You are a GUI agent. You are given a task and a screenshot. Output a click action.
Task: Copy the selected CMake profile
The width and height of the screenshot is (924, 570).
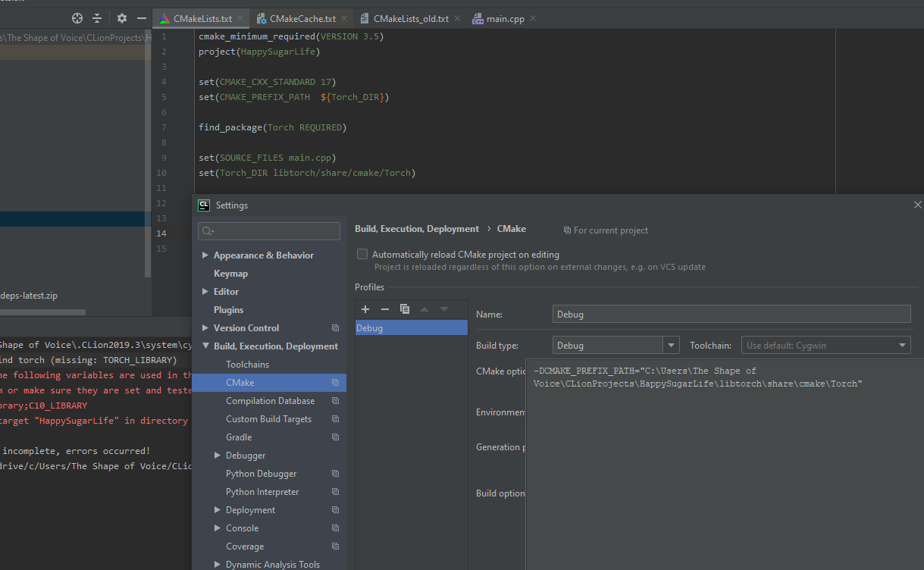pyautogui.click(x=405, y=309)
